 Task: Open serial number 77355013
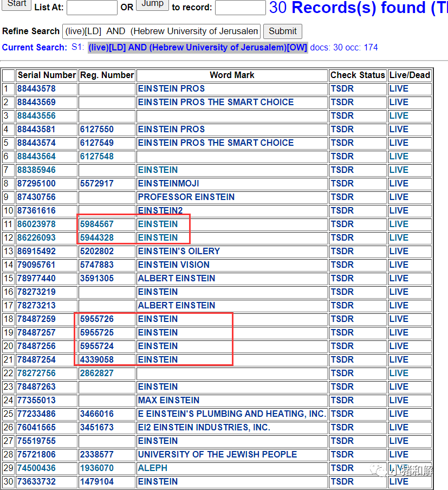[x=36, y=400]
